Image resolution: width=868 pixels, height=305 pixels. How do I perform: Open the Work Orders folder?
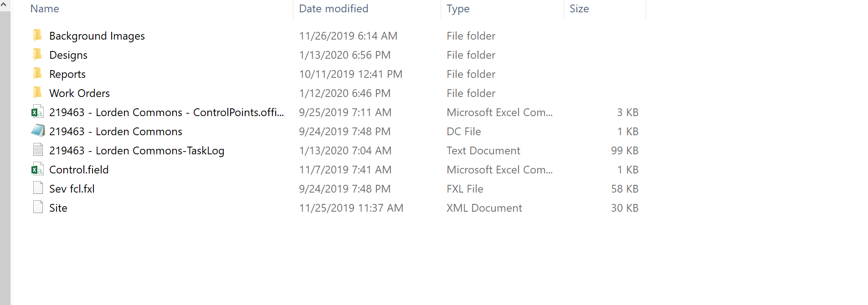79,93
